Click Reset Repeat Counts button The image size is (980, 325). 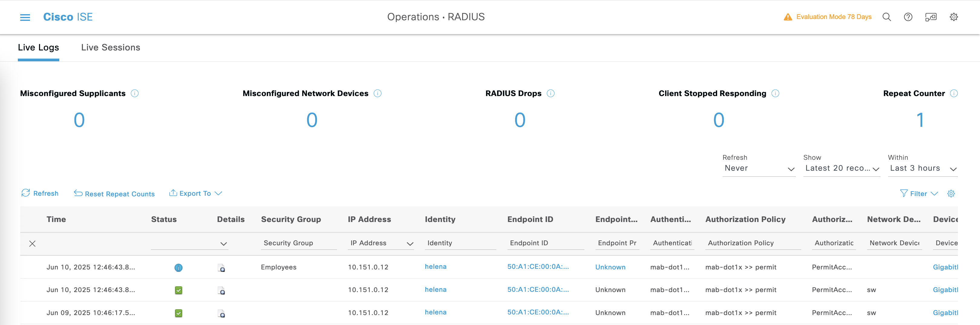114,194
